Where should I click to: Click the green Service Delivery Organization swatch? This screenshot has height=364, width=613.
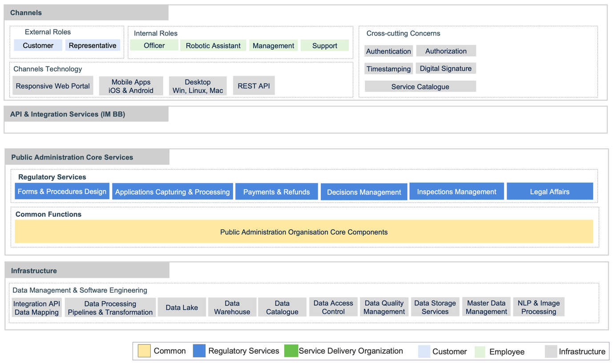(291, 351)
